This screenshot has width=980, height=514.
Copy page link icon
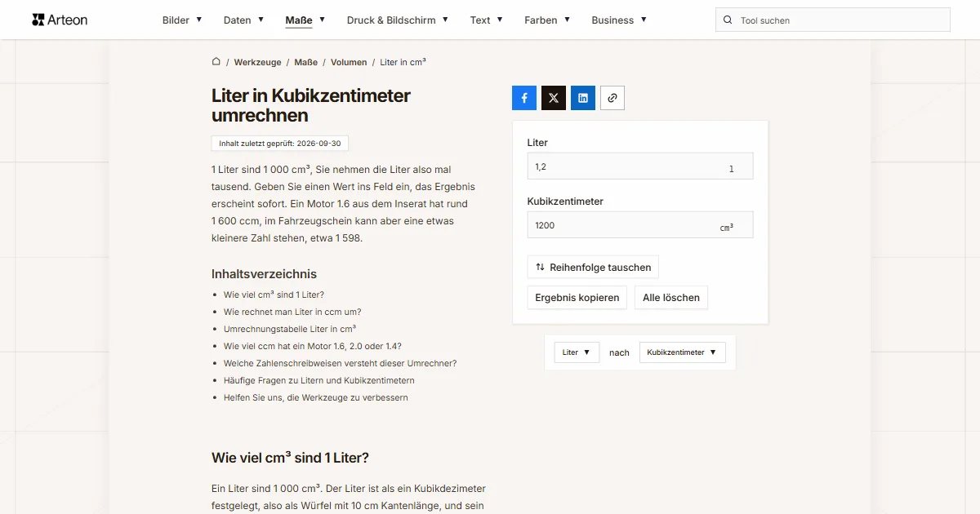click(612, 98)
